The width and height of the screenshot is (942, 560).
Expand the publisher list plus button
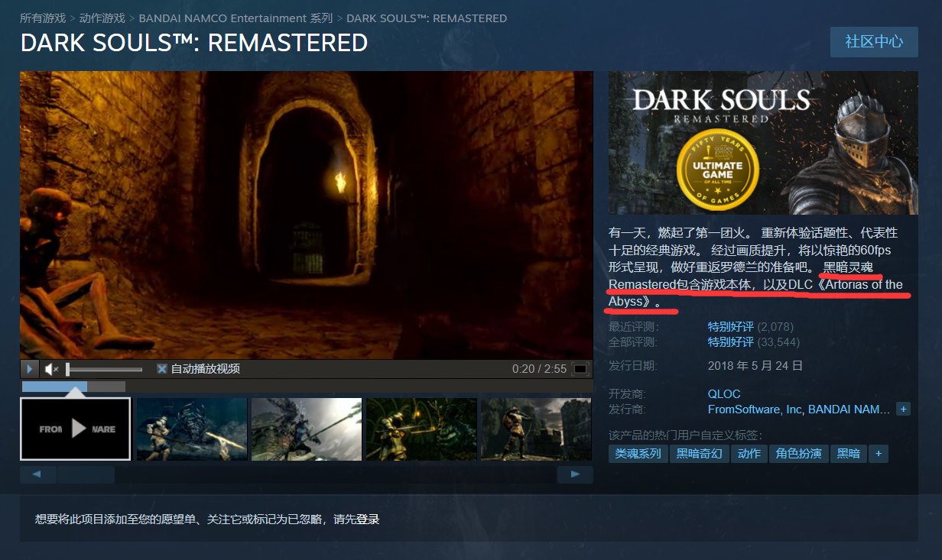click(904, 409)
